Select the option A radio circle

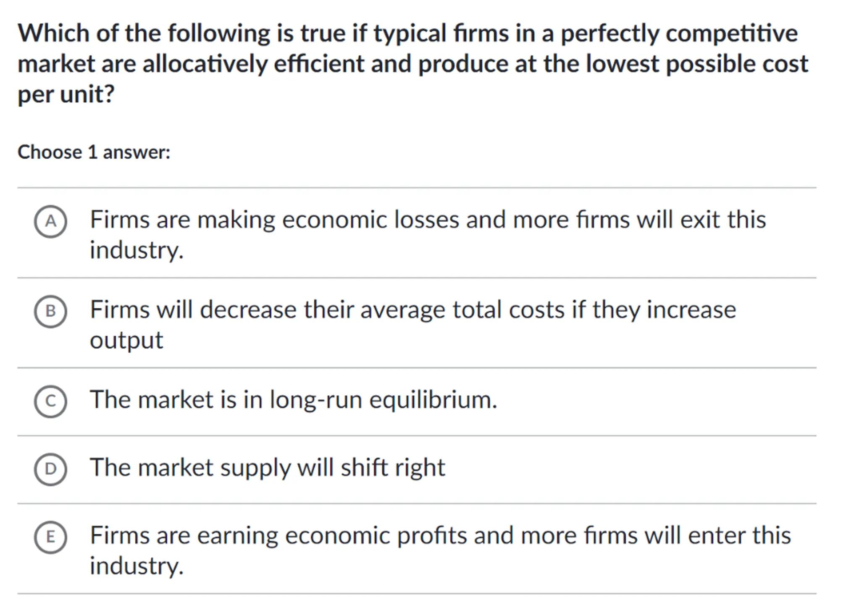50,221
